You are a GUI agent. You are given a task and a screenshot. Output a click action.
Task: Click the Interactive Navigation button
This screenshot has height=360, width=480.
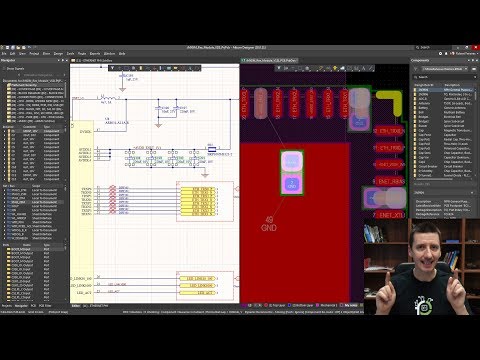pos(38,75)
